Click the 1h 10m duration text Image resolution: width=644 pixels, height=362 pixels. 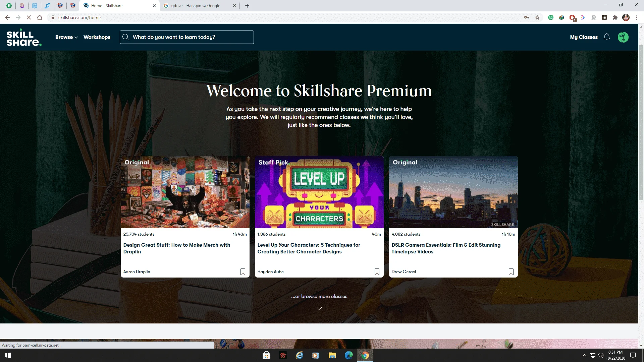point(508,234)
